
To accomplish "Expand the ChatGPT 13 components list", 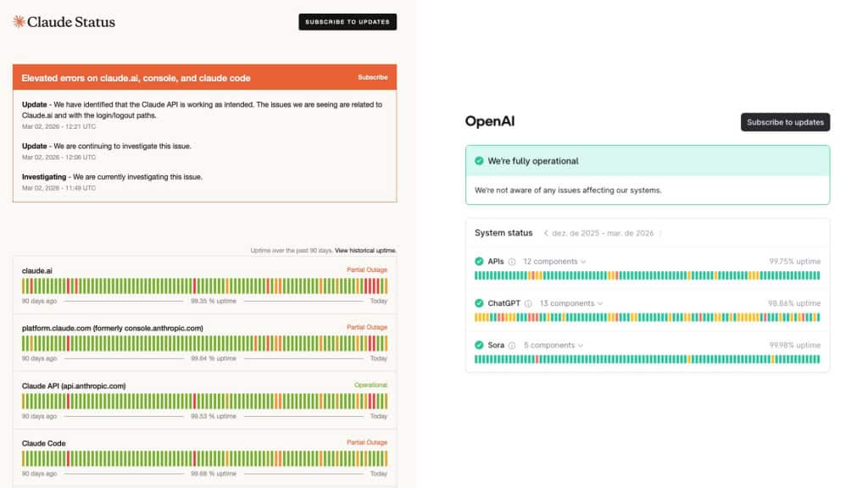I will 571,303.
